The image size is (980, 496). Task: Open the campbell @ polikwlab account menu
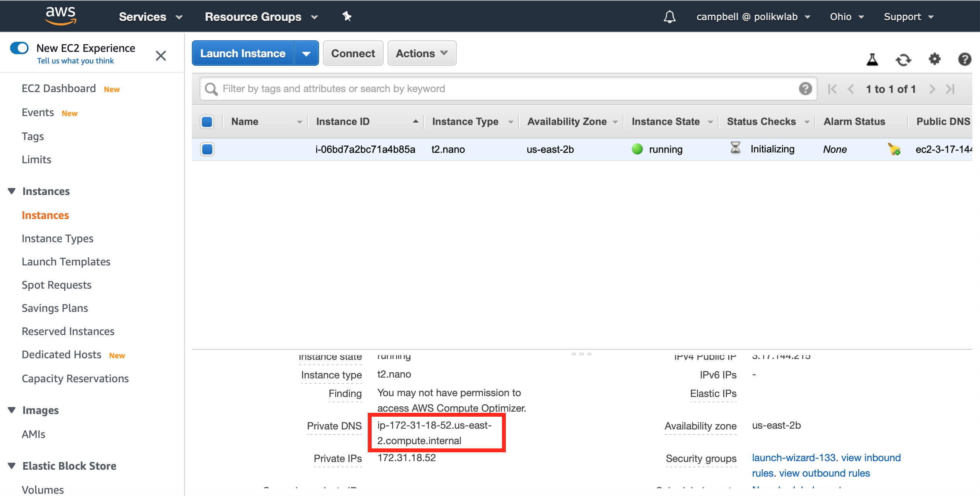[x=753, y=17]
